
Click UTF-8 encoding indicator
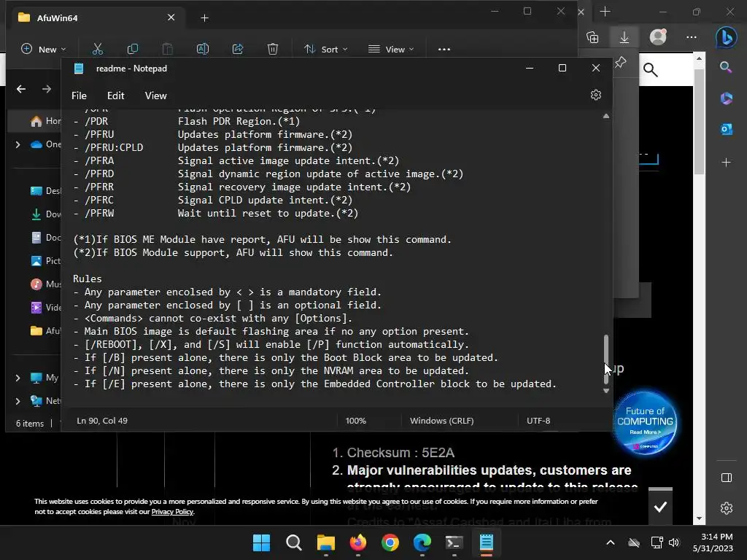[538, 421]
